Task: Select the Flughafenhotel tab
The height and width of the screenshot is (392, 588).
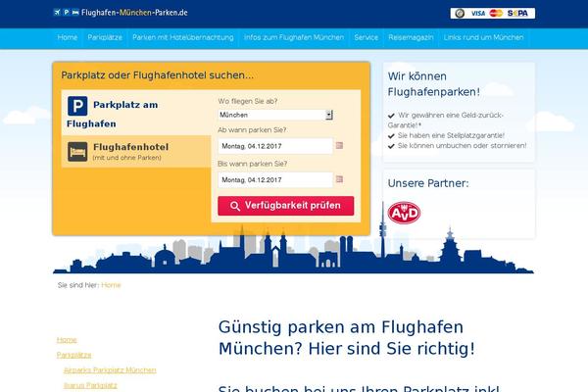Action: point(136,151)
